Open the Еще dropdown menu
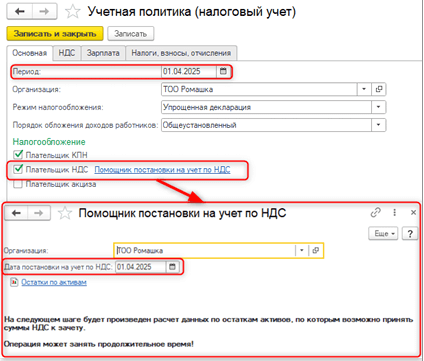424x361 pixels. (x=383, y=233)
